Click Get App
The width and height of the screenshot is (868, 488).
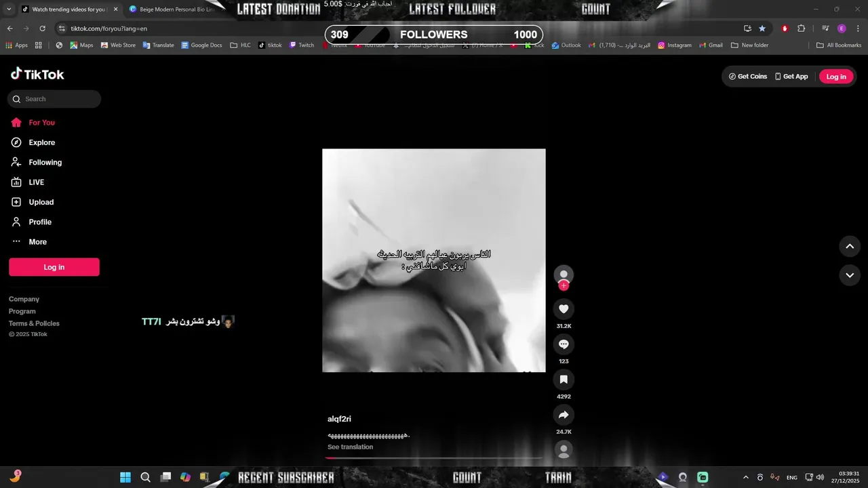[x=791, y=77]
